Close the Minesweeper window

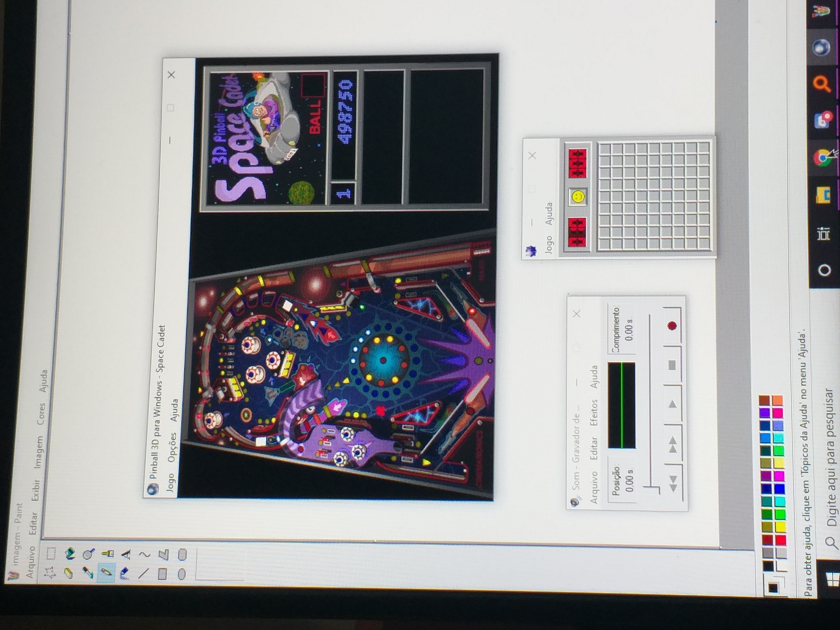pyautogui.click(x=532, y=156)
